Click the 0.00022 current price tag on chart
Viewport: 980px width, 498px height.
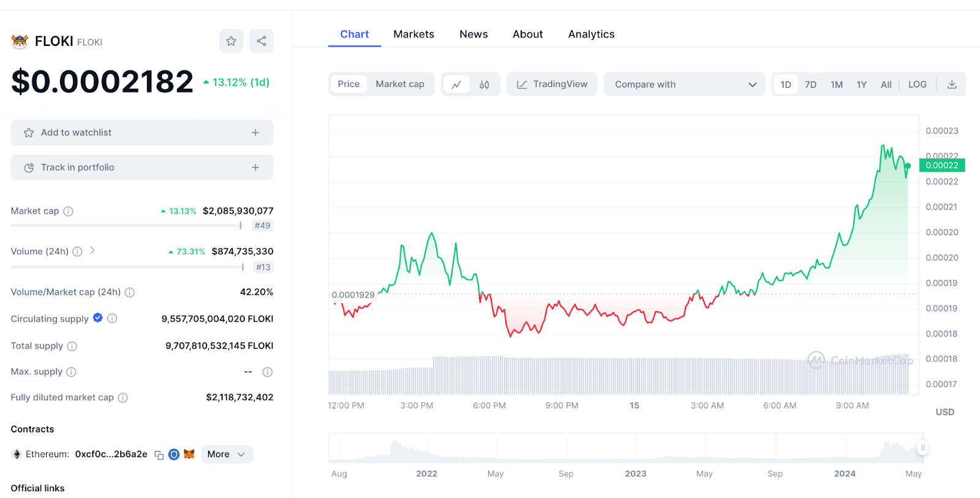pyautogui.click(x=942, y=165)
